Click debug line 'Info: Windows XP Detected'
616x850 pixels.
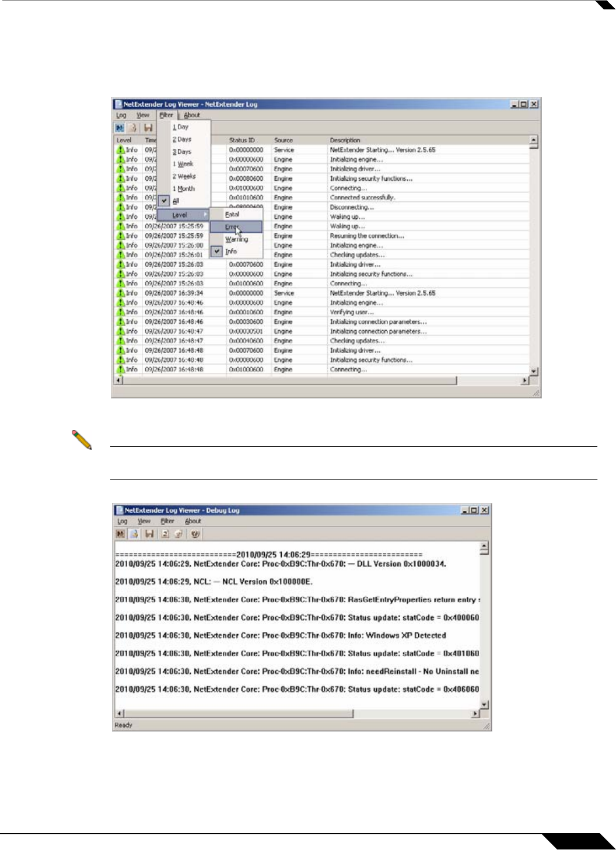[x=281, y=635]
